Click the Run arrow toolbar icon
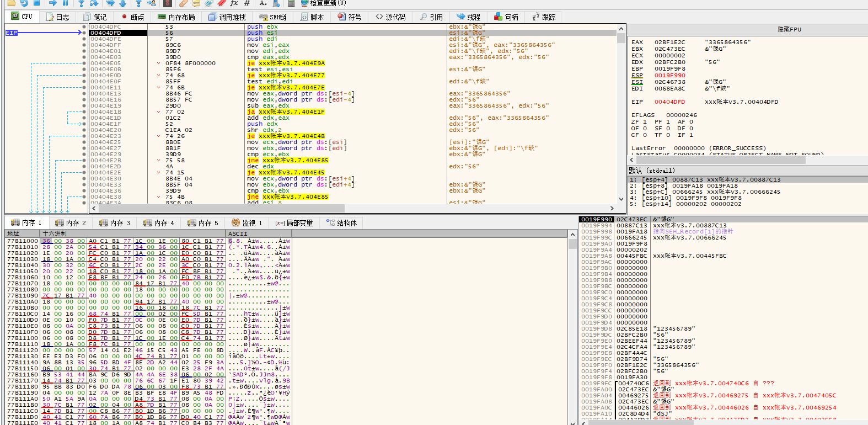The image size is (868, 425). click(x=52, y=3)
